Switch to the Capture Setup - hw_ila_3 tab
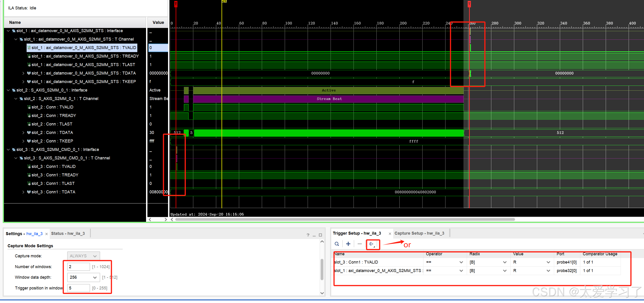This screenshot has width=644, height=303. tap(420, 233)
